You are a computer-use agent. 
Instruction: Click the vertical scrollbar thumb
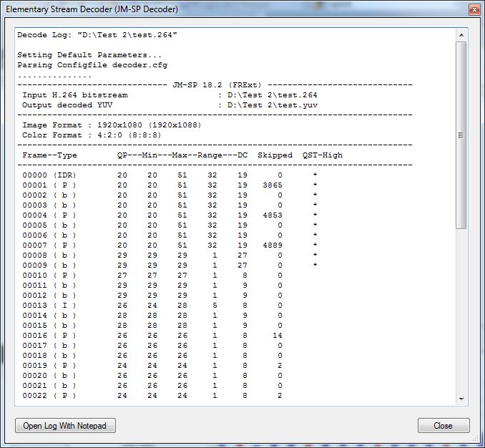tap(461, 135)
